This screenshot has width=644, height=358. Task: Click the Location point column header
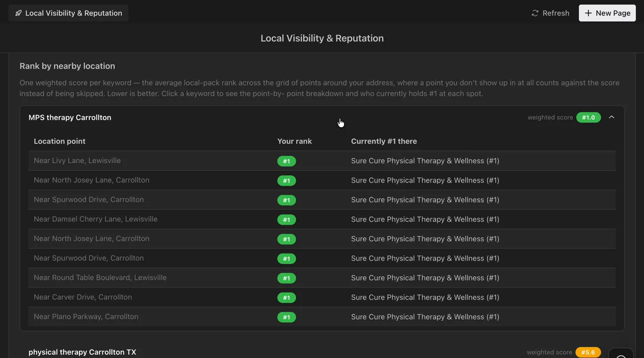pyautogui.click(x=60, y=141)
